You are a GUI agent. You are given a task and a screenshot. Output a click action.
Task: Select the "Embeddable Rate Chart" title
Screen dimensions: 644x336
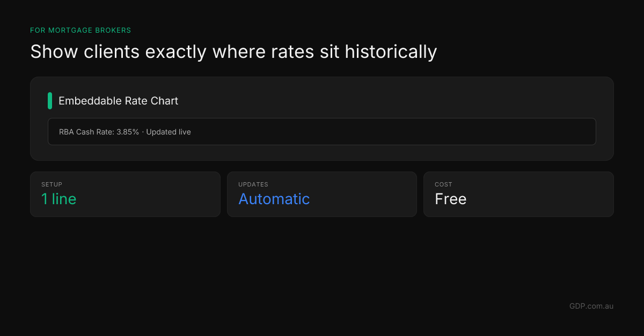[118, 101]
